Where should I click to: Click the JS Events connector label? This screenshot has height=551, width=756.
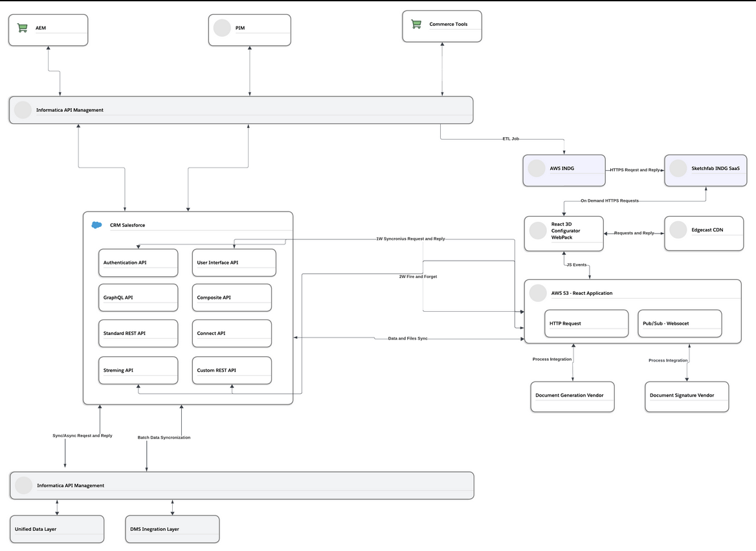click(577, 265)
